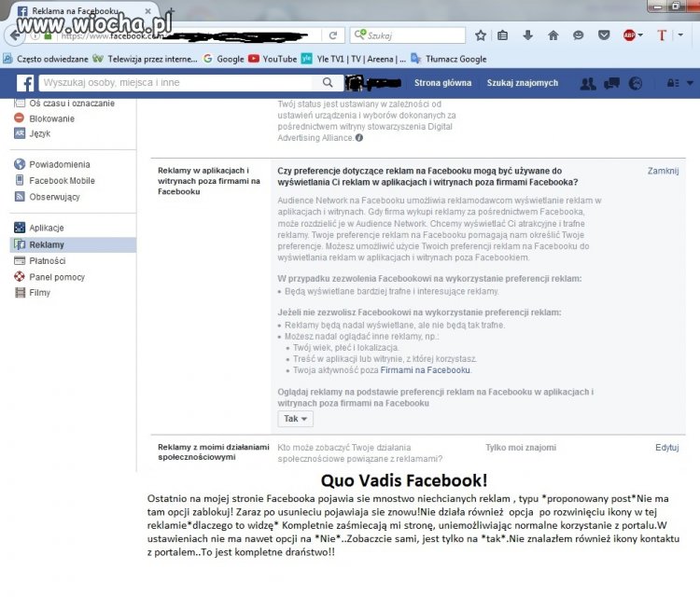Select Reklamy in the settings sidebar
Viewport: 700px width, 597px height.
tap(73, 244)
